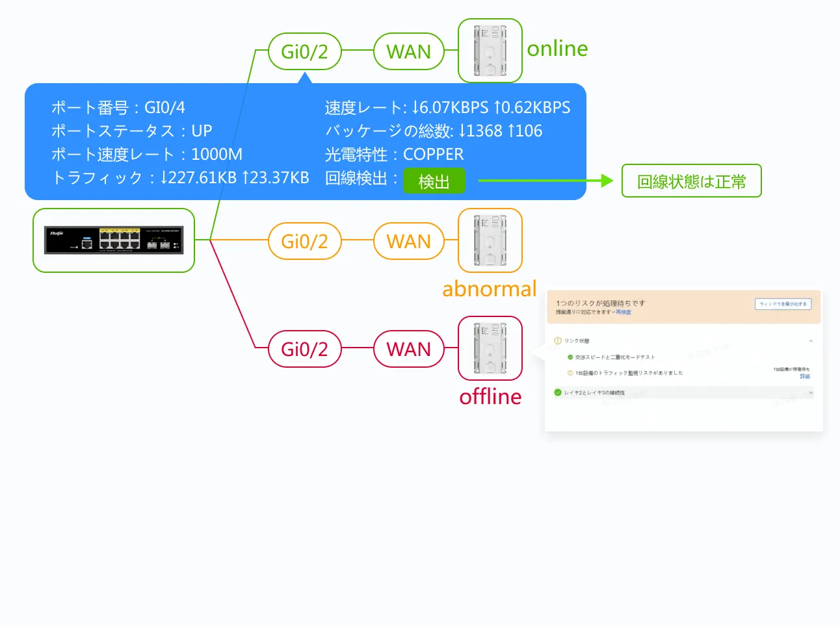Select the abnormal access point device icon
Screen dimensions: 840x625
point(490,240)
